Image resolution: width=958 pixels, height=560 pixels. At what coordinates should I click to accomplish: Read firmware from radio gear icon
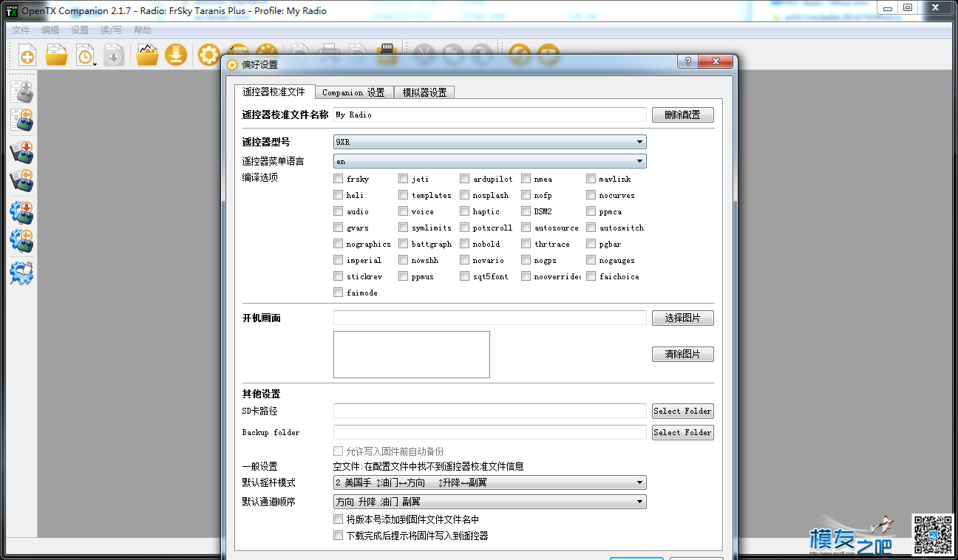click(22, 241)
